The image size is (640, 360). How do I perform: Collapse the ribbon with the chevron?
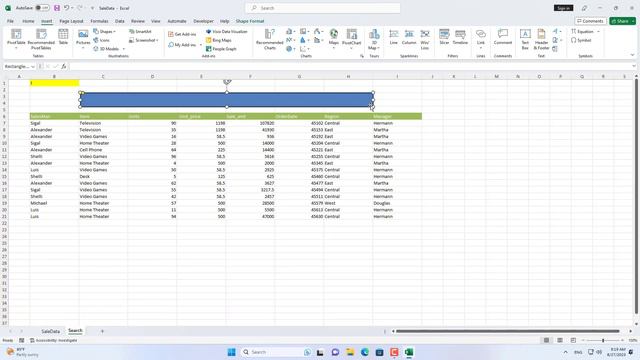[x=632, y=55]
